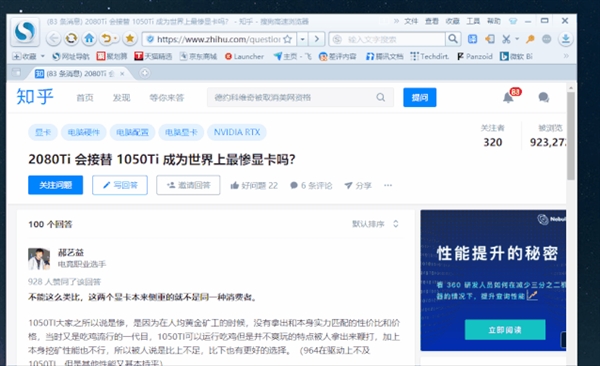
Task: Go to the 等你来答 nav item
Action: point(166,98)
